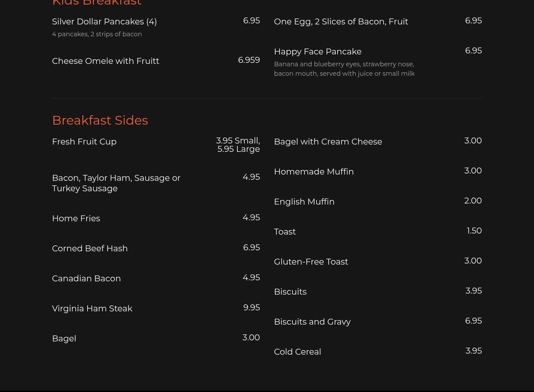Viewport: 534px width, 392px height.
Task: Click Biscuits and Gravy item
Action: click(x=312, y=322)
